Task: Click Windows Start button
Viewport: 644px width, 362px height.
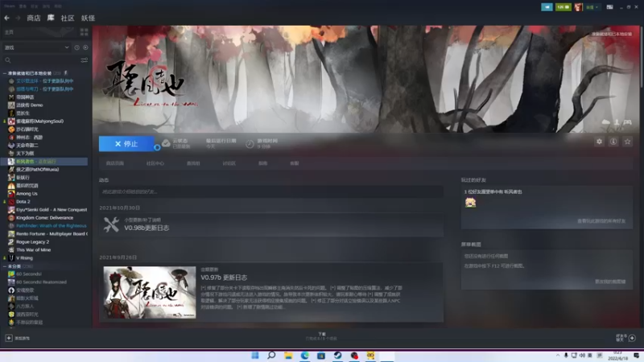Action: 255,356
